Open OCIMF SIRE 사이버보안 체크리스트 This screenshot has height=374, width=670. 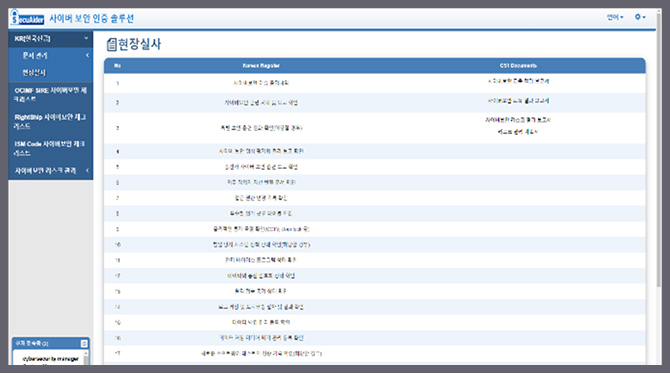50,94
